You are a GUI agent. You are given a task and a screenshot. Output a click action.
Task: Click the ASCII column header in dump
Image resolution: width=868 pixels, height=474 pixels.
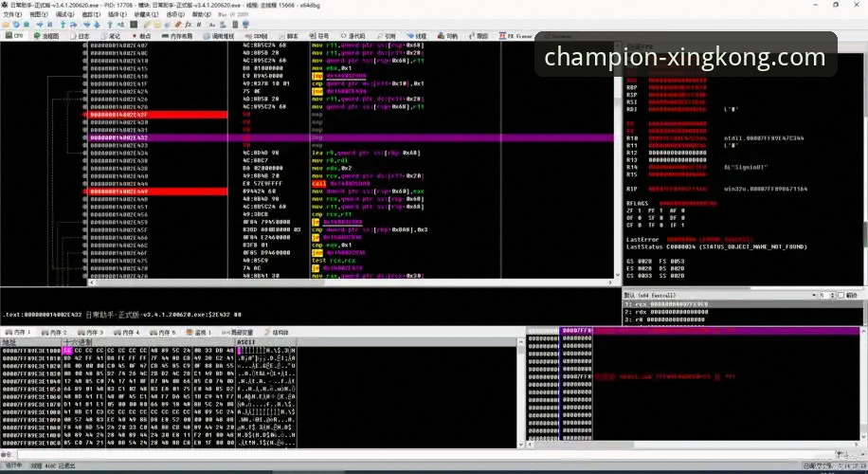(x=246, y=342)
